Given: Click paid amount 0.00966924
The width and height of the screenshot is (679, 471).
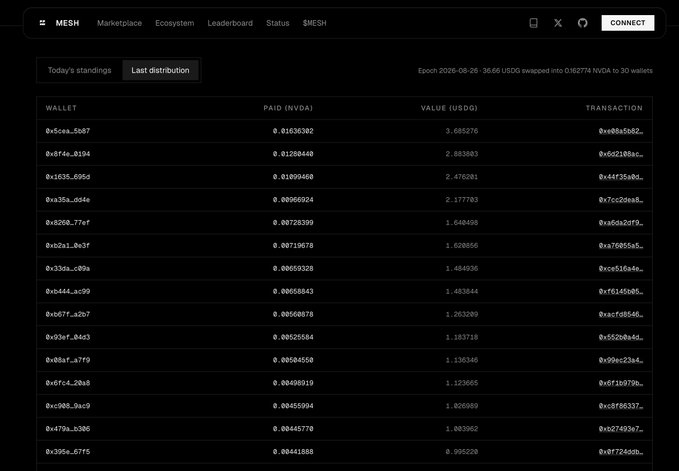Looking at the screenshot, I should (293, 200).
